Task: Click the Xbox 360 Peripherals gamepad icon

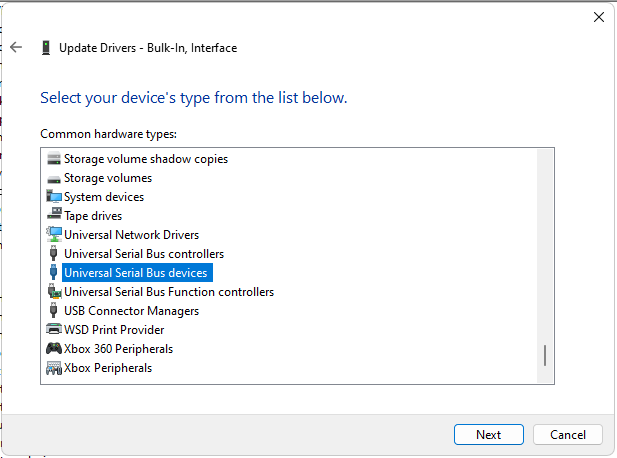Action: point(54,349)
